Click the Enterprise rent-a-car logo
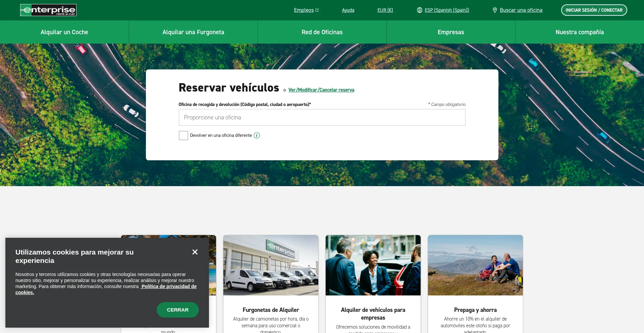 48,10
